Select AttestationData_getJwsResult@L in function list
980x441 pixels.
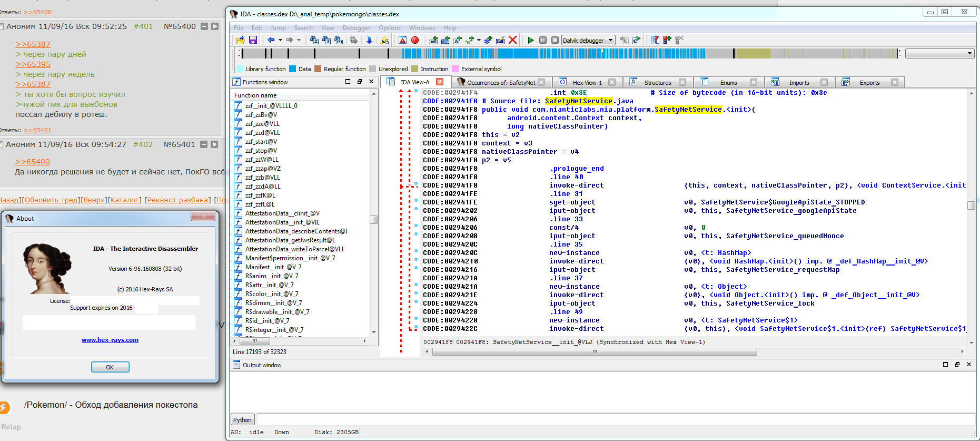[290, 240]
